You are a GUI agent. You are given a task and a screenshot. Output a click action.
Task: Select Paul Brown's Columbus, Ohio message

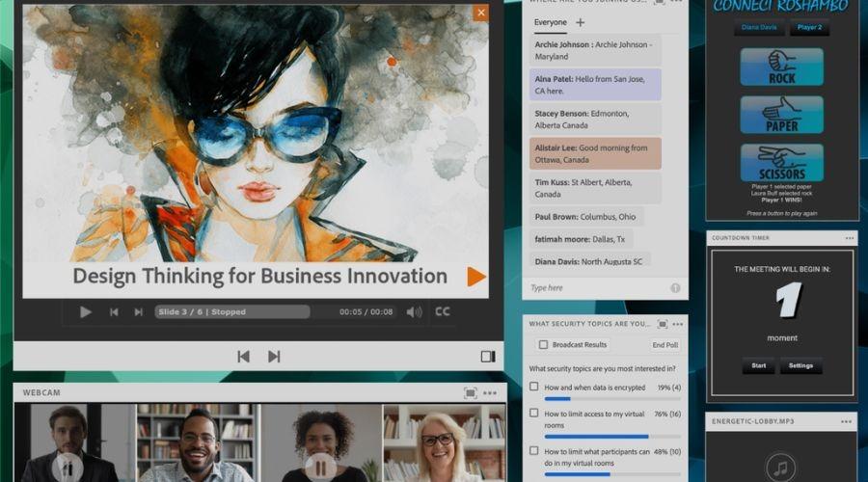click(x=586, y=216)
